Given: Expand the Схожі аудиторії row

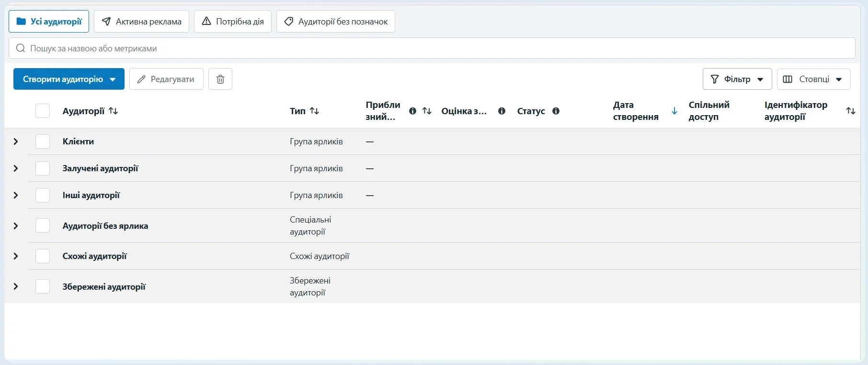Looking at the screenshot, I should tap(16, 256).
